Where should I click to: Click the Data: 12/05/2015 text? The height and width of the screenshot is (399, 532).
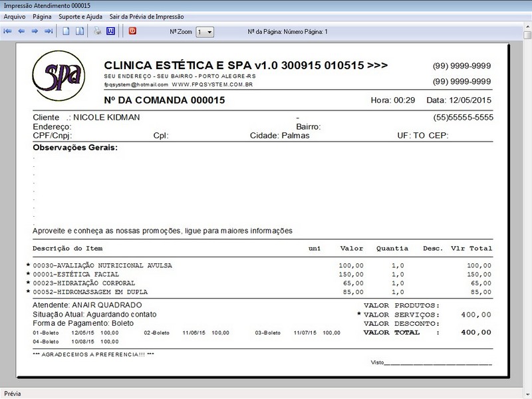pyautogui.click(x=459, y=100)
